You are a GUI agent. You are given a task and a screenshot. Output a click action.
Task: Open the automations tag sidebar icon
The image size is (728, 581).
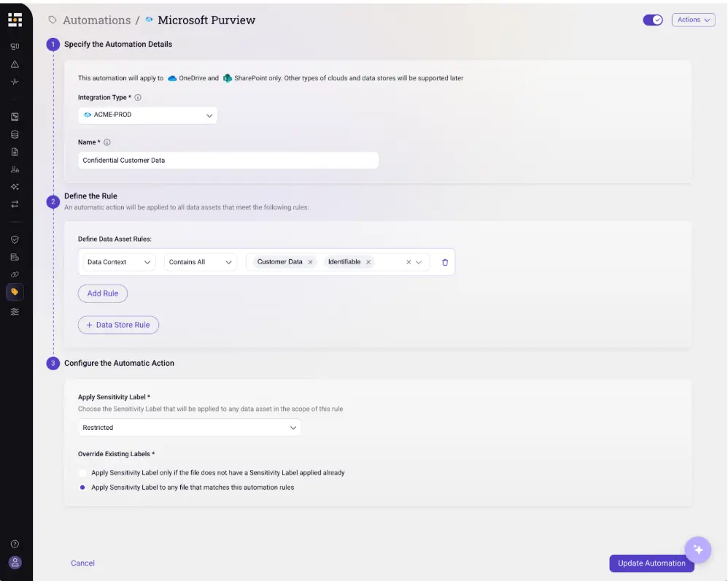pyautogui.click(x=15, y=292)
